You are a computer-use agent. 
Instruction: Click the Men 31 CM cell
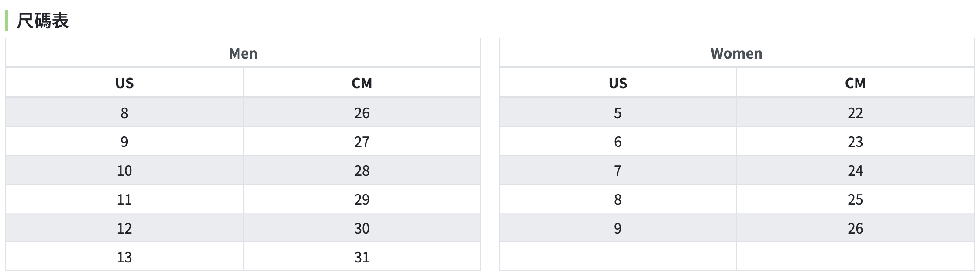coord(362,257)
